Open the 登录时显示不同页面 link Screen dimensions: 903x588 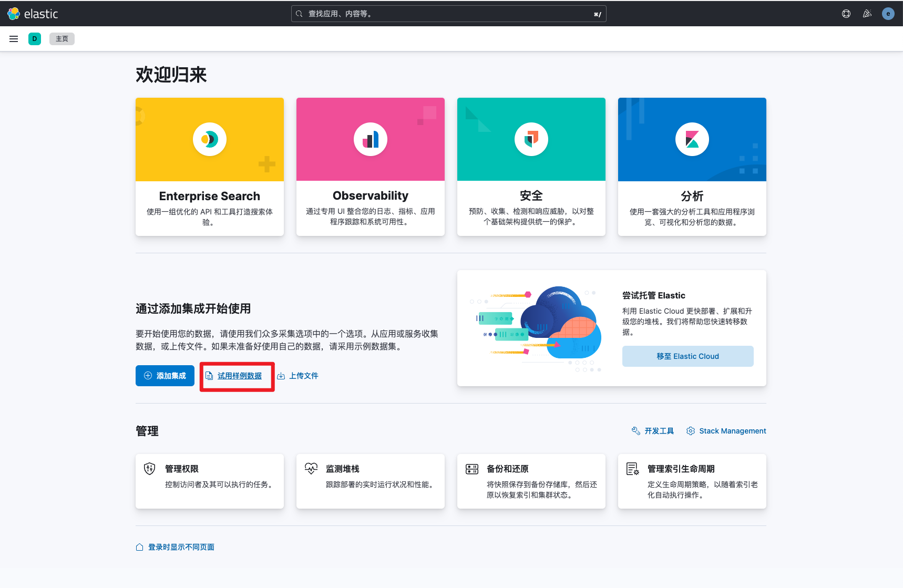click(x=181, y=547)
